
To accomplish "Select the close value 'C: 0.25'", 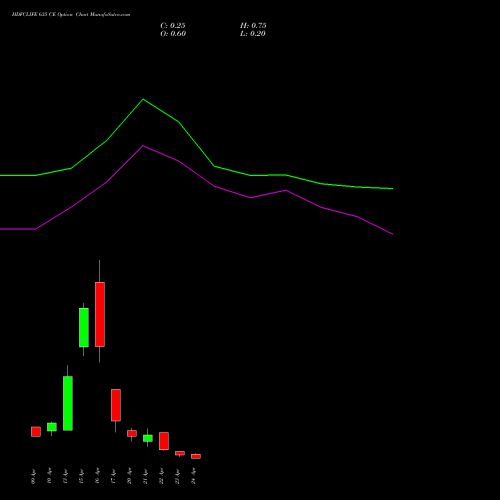I will (x=173, y=26).
